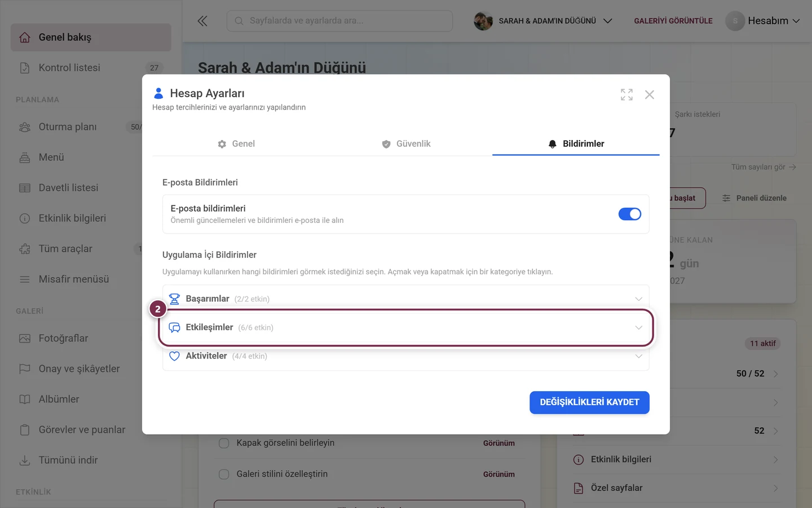Open the Tüm araçlar puzzle icon
Screen dimensions: 812x508
(25, 249)
